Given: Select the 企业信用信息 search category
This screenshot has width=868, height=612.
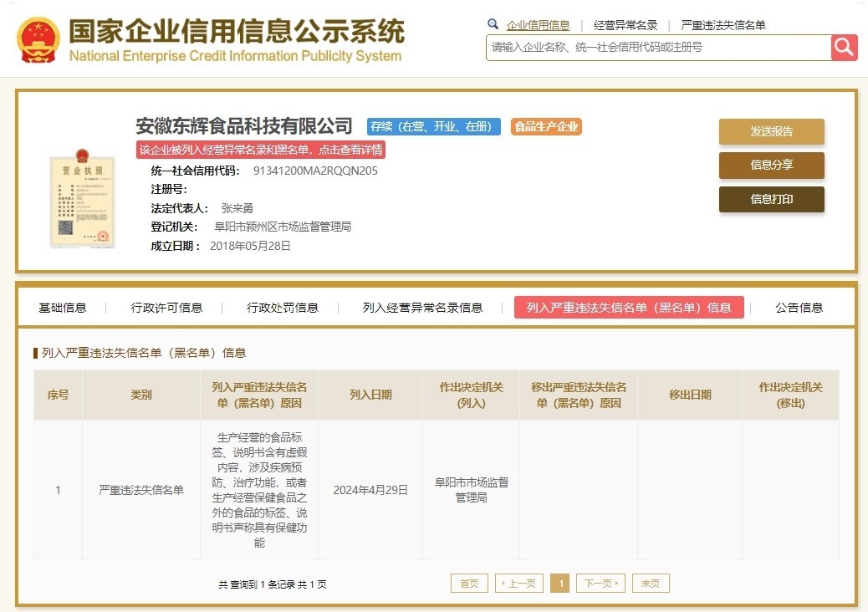Looking at the screenshot, I should click(538, 25).
